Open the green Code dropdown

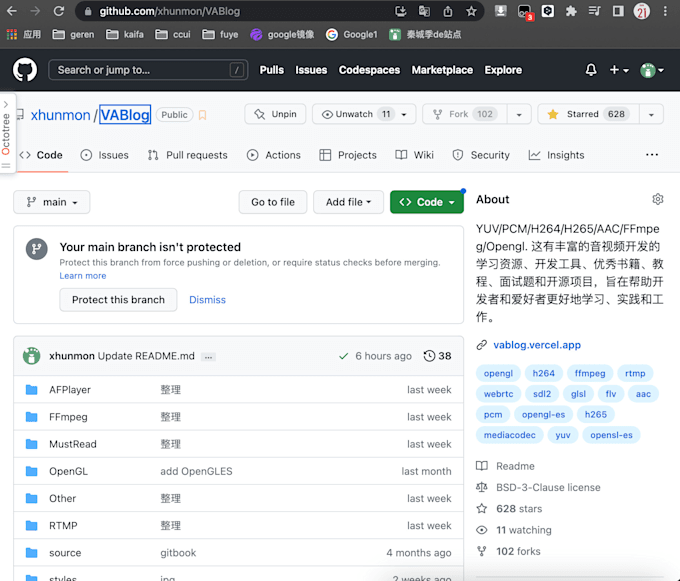click(x=427, y=202)
